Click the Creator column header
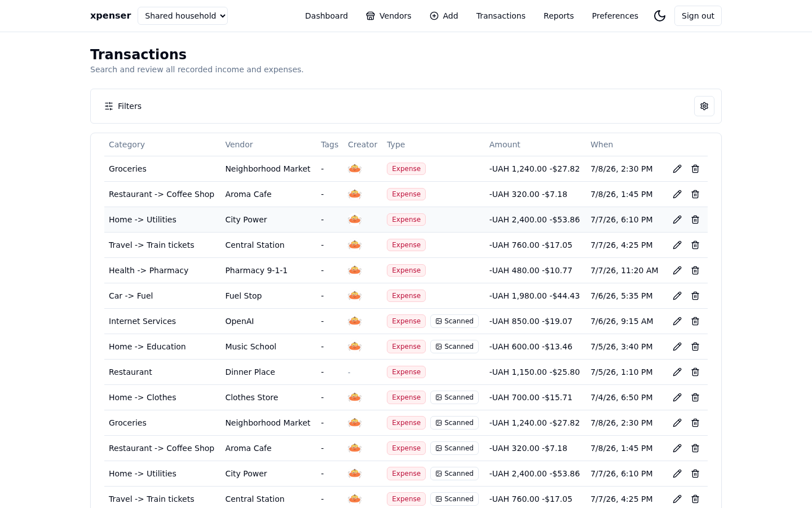812x508 pixels. 363,144
